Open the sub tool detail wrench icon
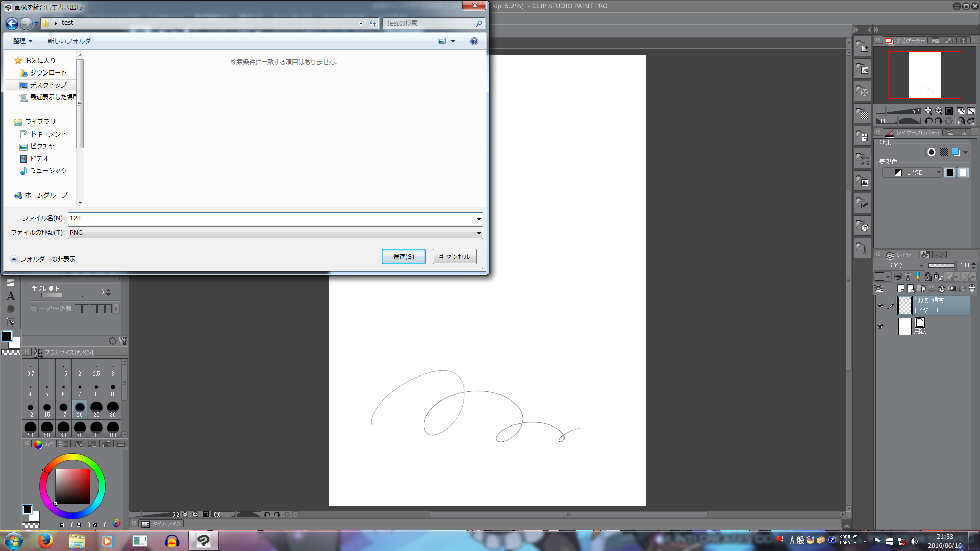This screenshot has width=980, height=551. pos(122,340)
